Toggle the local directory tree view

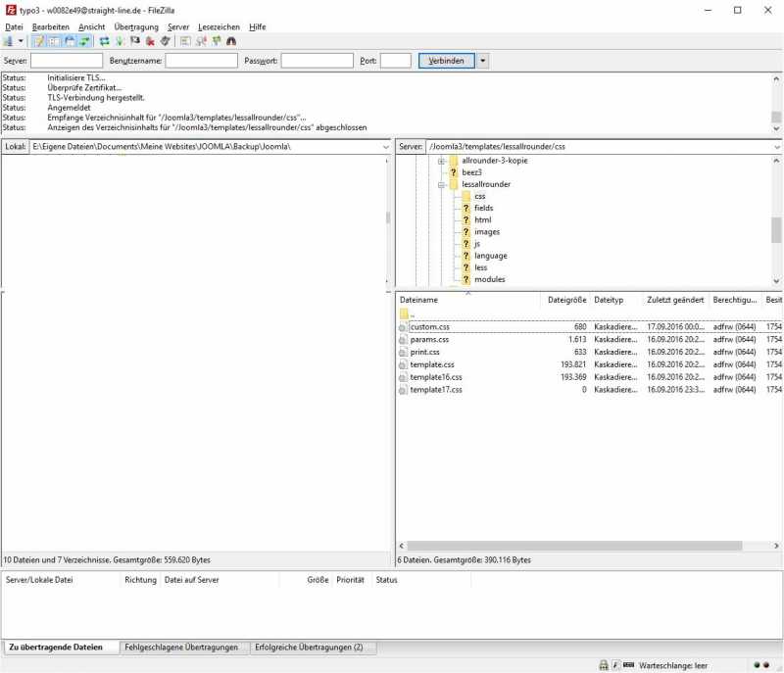click(x=54, y=41)
